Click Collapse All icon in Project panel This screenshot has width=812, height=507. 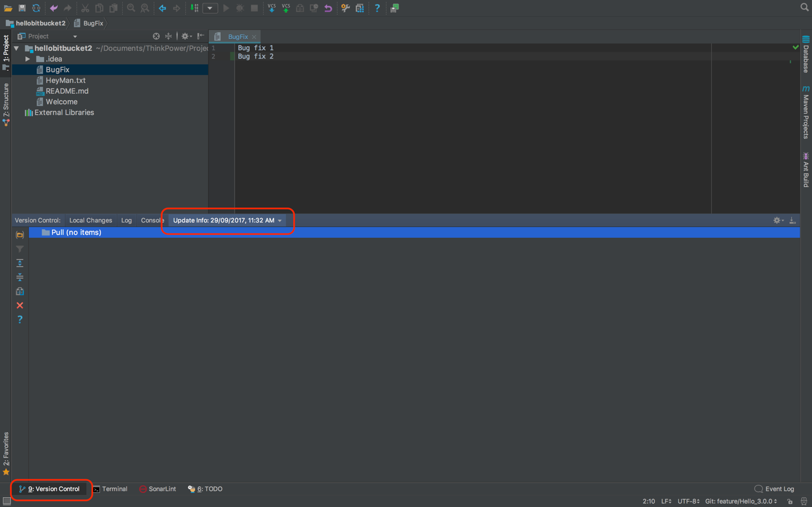[x=169, y=36]
